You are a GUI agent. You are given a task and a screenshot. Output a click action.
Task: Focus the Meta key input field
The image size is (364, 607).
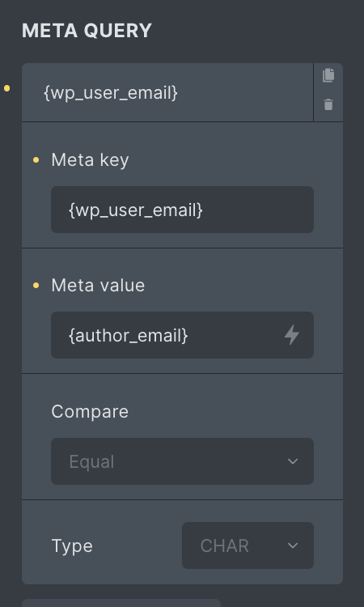[182, 210]
